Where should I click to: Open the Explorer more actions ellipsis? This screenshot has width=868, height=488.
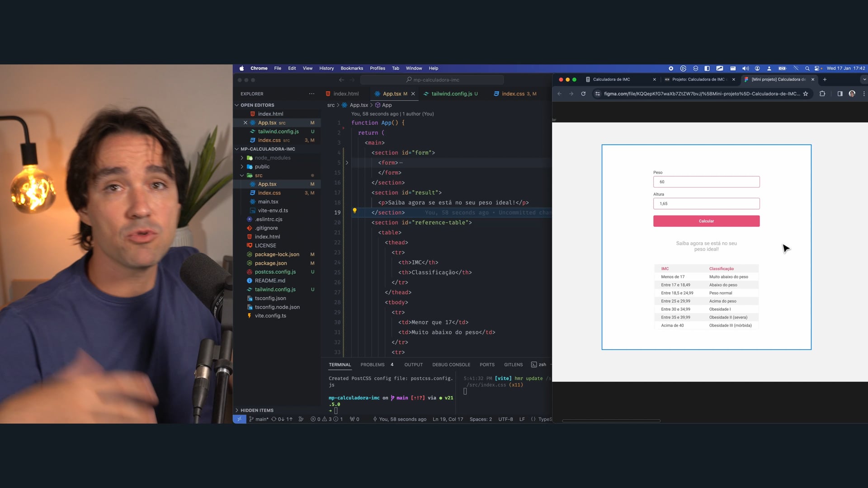pyautogui.click(x=311, y=94)
